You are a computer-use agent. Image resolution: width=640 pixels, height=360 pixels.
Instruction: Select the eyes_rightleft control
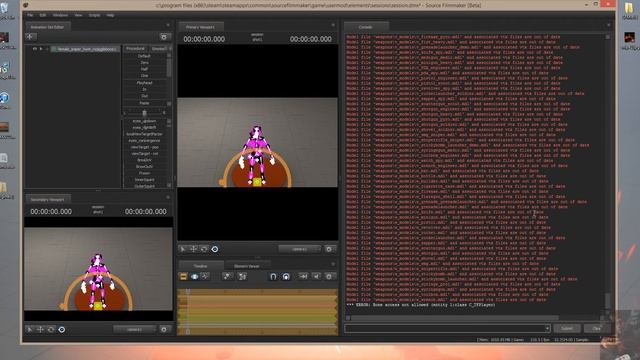144,127
